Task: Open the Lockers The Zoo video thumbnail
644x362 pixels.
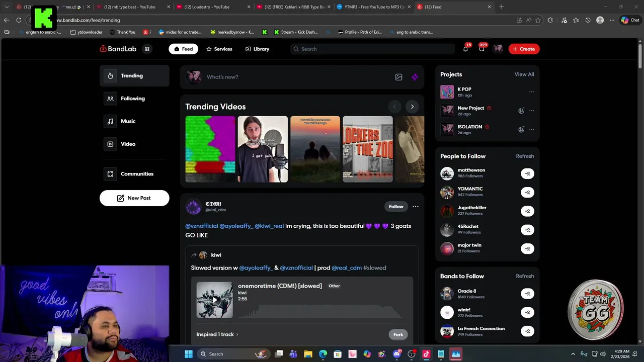Action: [368, 149]
